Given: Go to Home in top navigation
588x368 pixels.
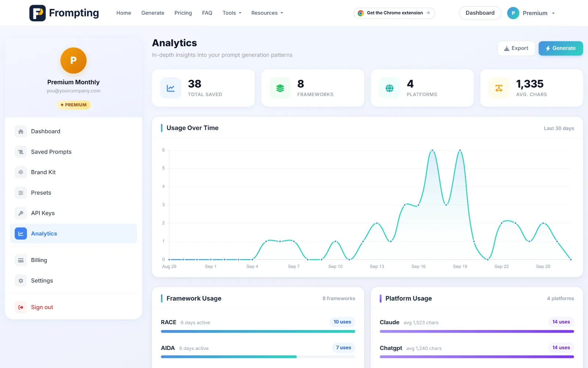Looking at the screenshot, I should (x=124, y=13).
